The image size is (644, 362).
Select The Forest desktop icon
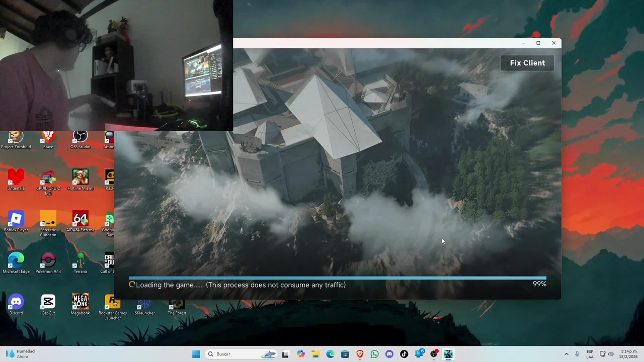(x=177, y=306)
